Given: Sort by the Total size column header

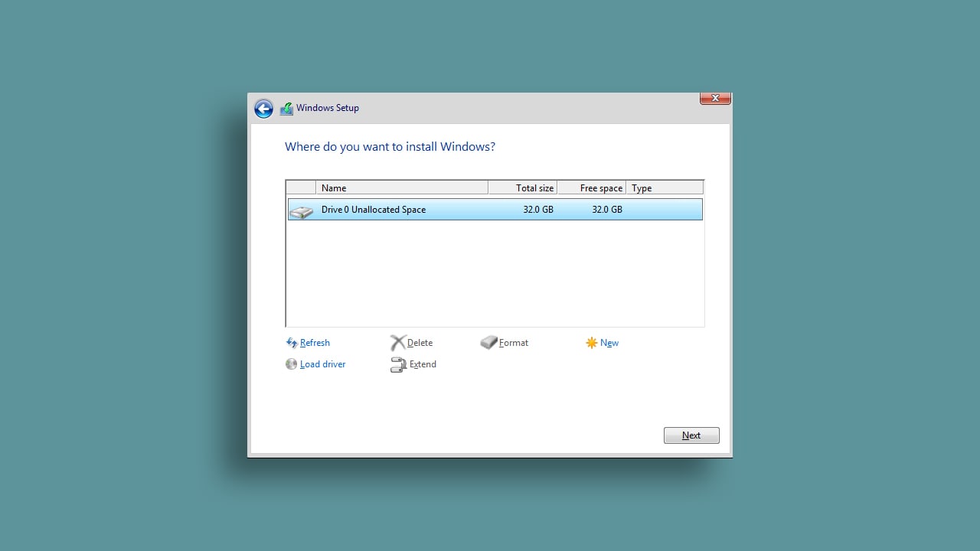Looking at the screenshot, I should click(523, 187).
